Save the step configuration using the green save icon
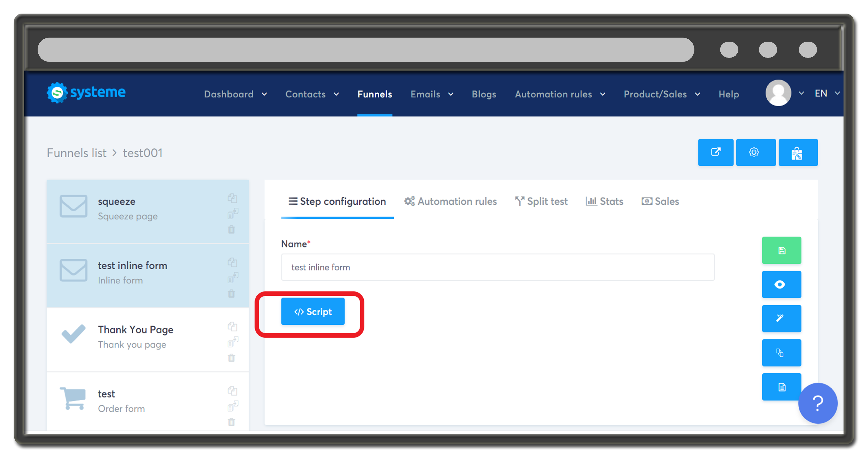The width and height of the screenshot is (868, 456). [782, 250]
